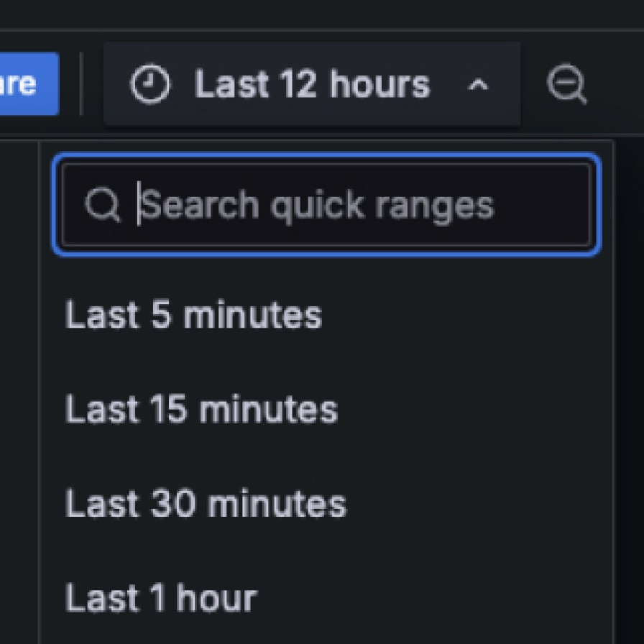This screenshot has width=644, height=644.
Task: Click the blue Share button
Action: pos(27,83)
